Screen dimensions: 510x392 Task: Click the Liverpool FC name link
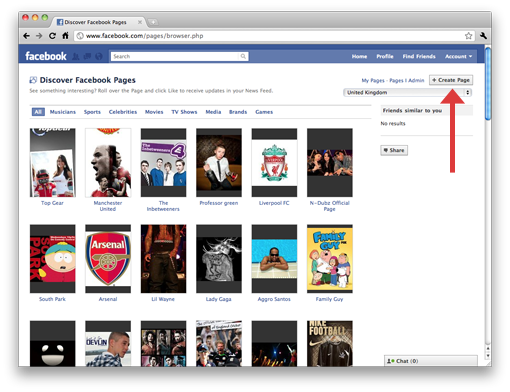[x=274, y=203]
